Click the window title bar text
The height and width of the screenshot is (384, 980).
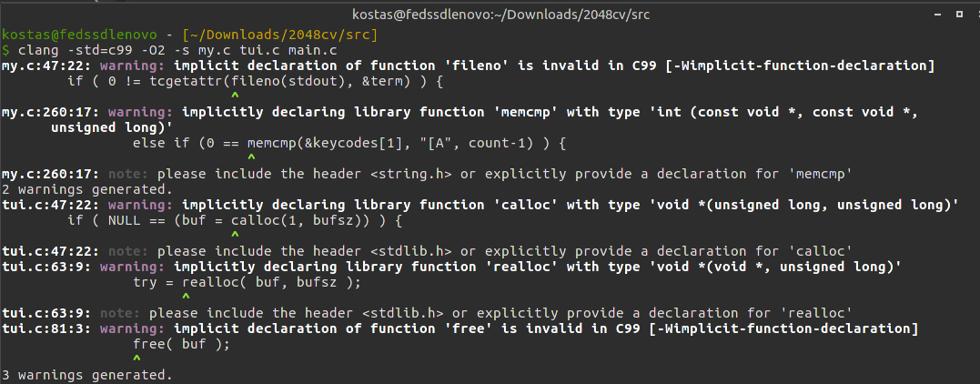pyautogui.click(x=500, y=14)
